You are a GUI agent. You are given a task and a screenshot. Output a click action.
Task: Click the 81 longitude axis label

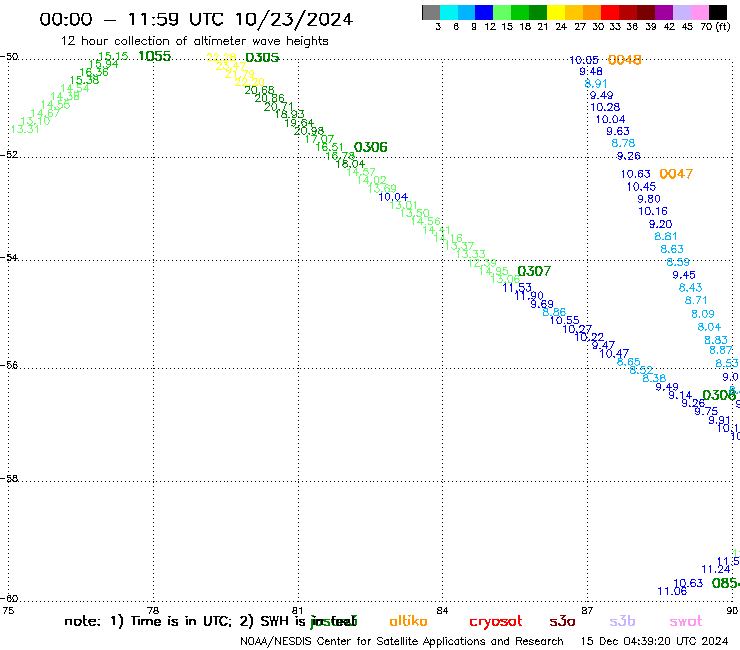point(297,610)
